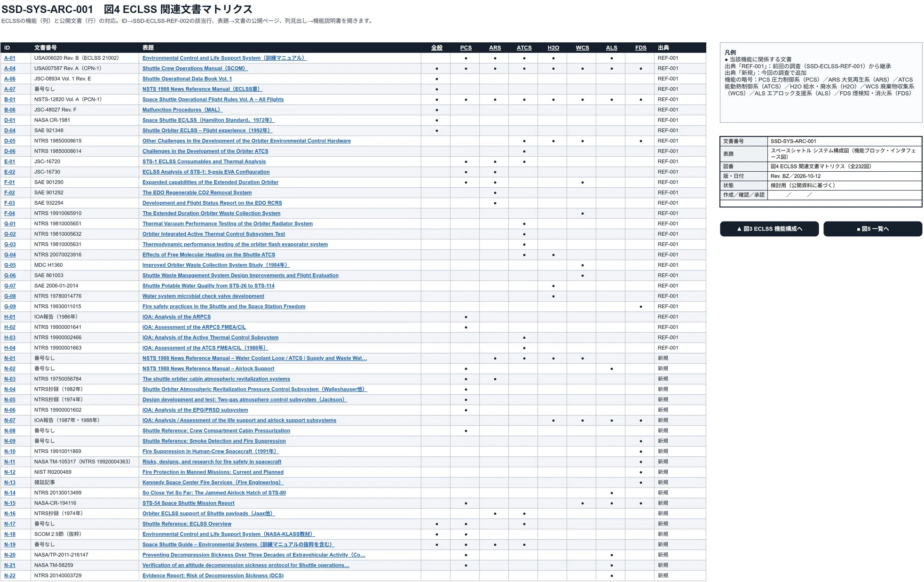Open NSTS 1988 News Reference Manual – Airlock Support
This screenshot has height=582, width=924.
(208, 368)
